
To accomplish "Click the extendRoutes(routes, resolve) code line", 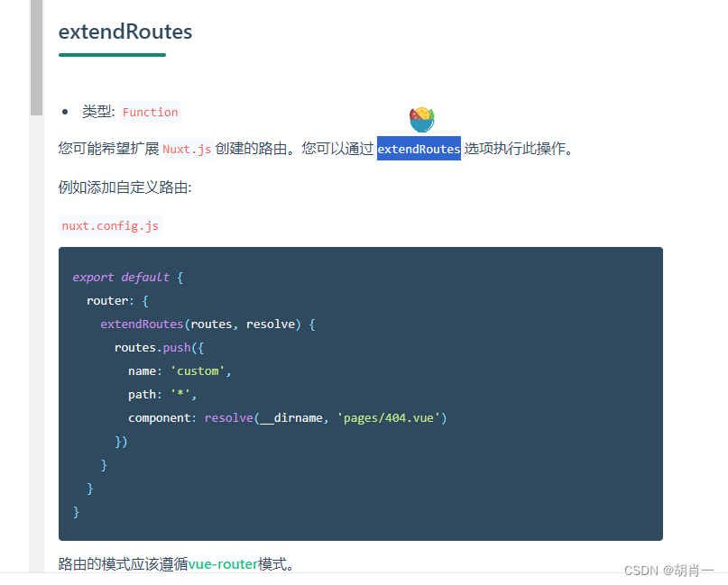I will pyautogui.click(x=208, y=324).
